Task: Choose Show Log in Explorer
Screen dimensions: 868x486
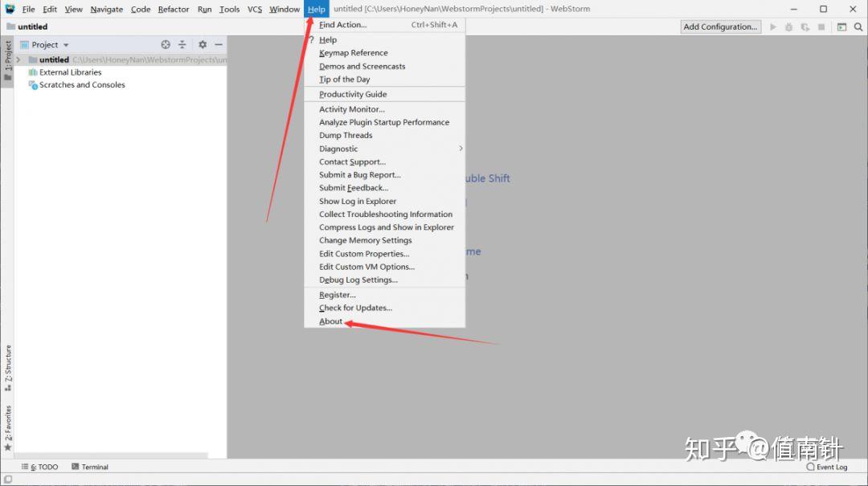Action: pos(385,202)
